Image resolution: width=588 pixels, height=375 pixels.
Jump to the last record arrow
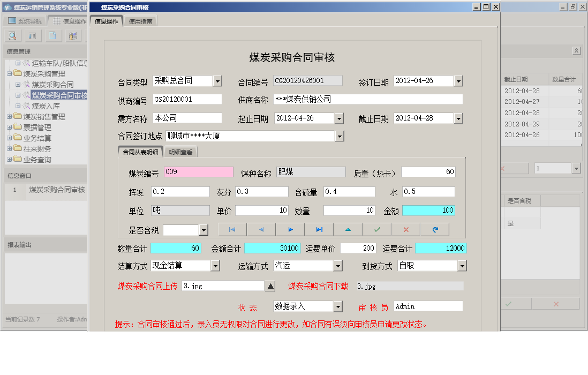318,229
